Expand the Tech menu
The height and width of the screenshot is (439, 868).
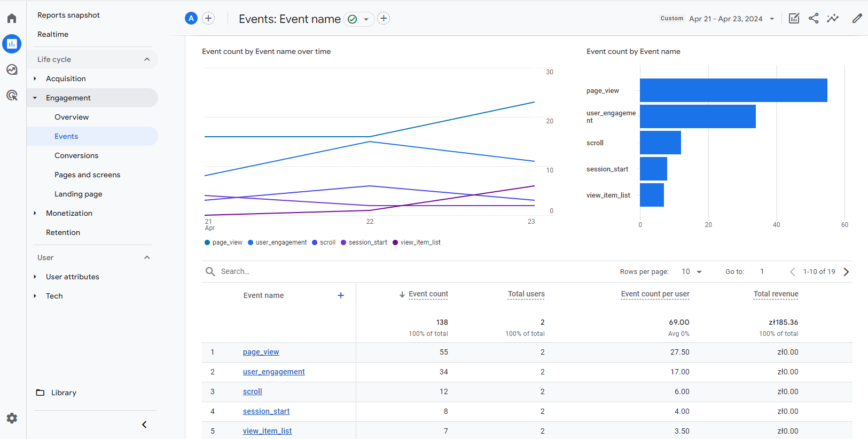pyautogui.click(x=35, y=296)
